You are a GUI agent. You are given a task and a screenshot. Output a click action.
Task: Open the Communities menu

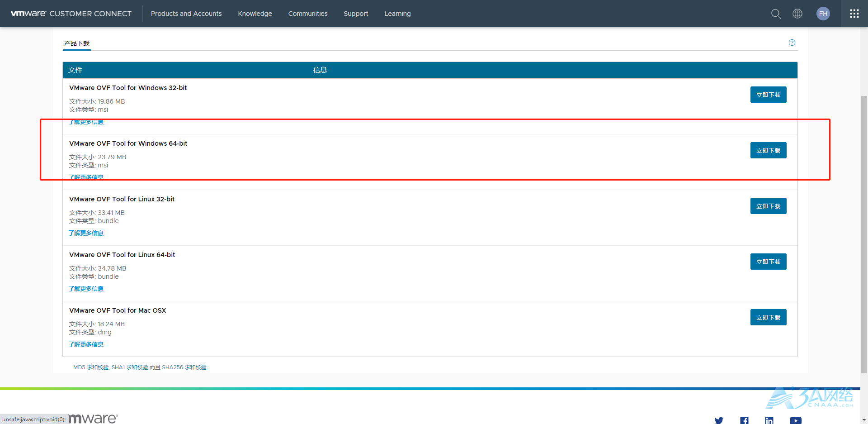(x=308, y=14)
